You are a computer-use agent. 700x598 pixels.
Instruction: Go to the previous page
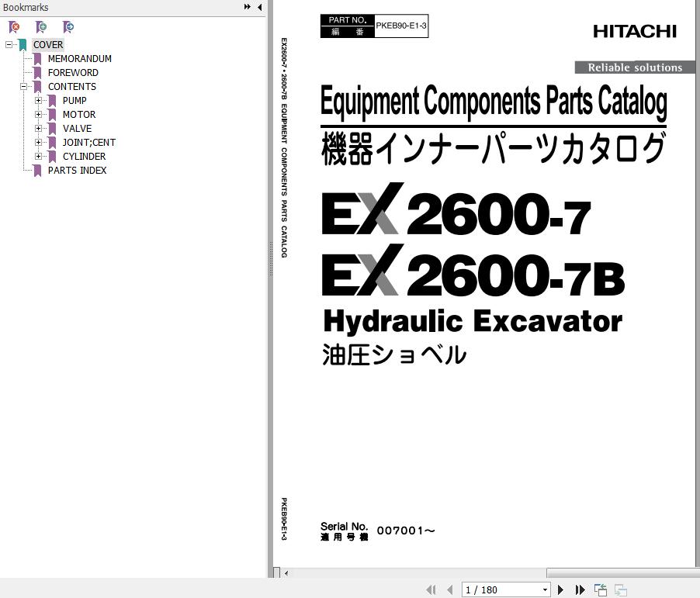point(450,590)
